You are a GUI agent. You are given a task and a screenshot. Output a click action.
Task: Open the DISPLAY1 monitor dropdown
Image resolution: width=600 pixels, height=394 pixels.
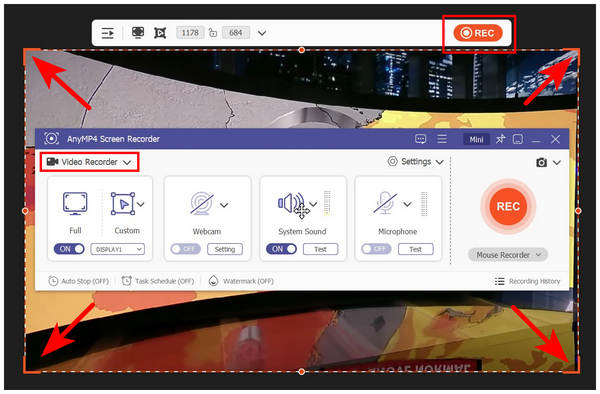tap(117, 249)
